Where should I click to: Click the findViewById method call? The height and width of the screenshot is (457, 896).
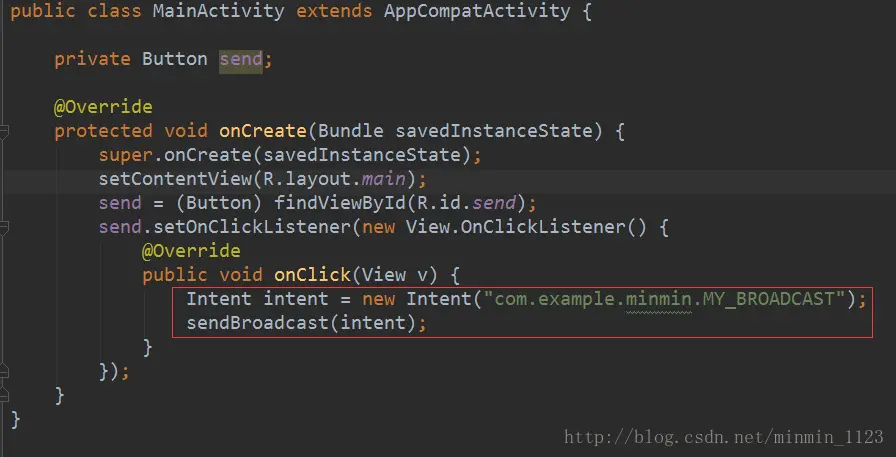(x=339, y=203)
